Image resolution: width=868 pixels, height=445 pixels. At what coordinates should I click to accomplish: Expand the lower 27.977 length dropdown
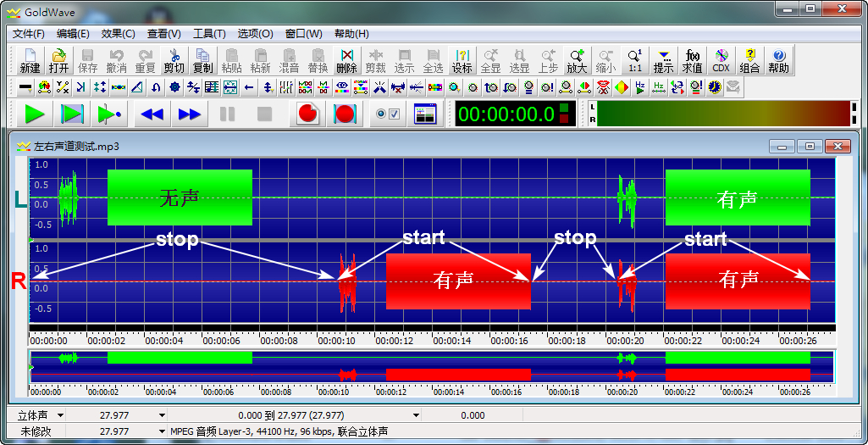coord(162,431)
